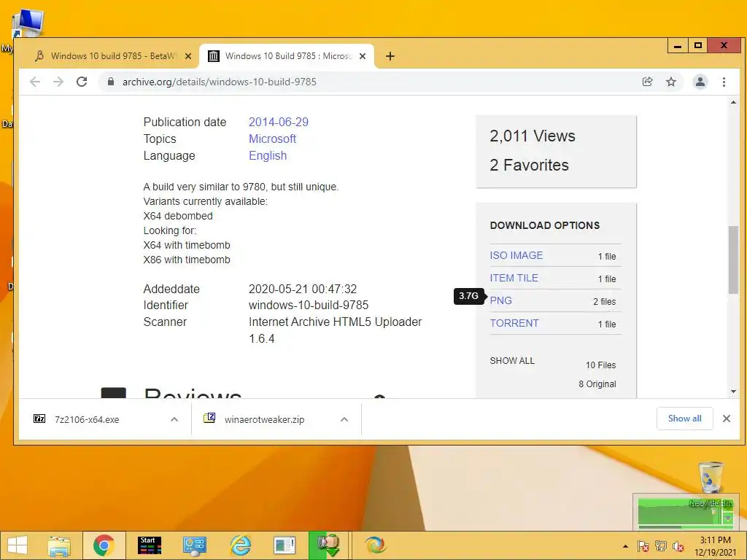747x560 pixels.
Task: Open File Explorer from the taskbar
Action: tap(58, 545)
